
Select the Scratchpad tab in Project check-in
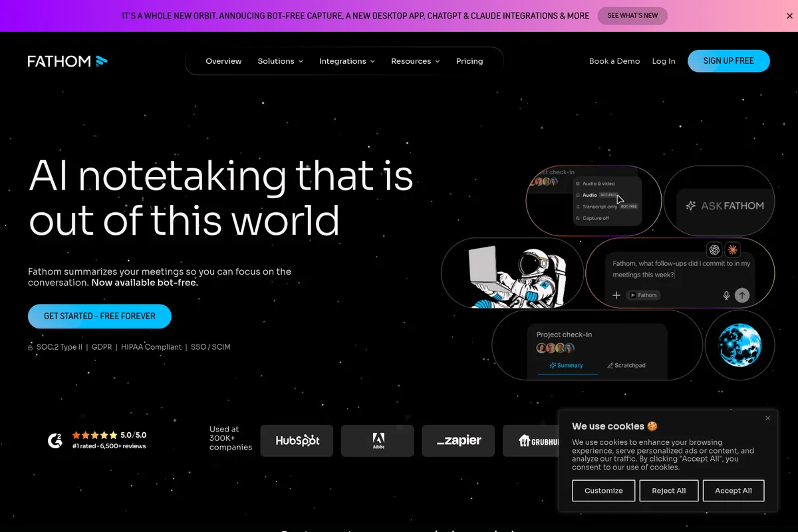[626, 366]
